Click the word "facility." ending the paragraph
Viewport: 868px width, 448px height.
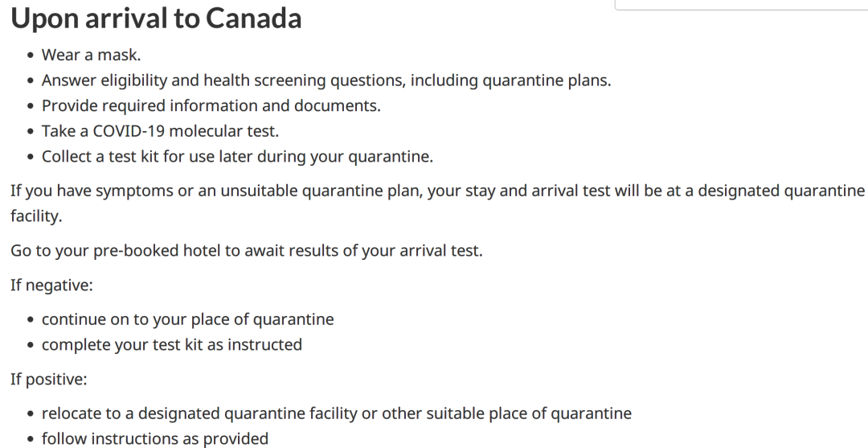tap(36, 216)
